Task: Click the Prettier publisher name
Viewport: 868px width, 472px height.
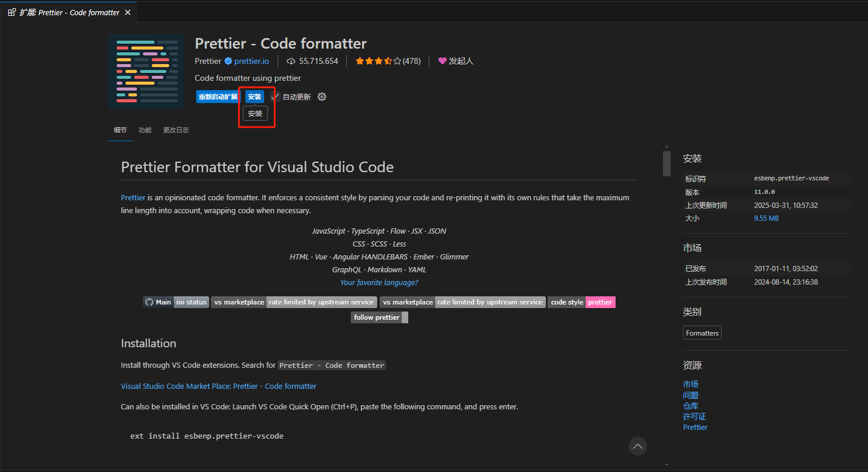Action: point(208,61)
